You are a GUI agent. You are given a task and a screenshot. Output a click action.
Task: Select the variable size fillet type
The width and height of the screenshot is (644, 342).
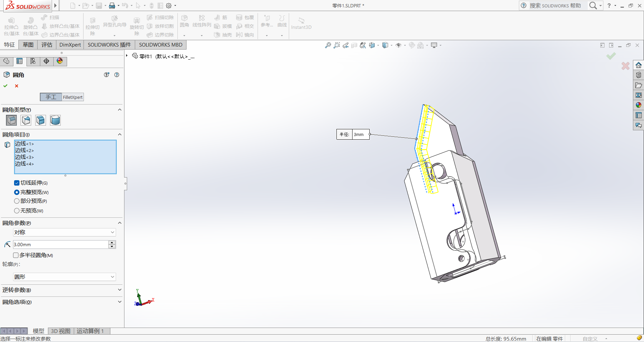coord(26,120)
